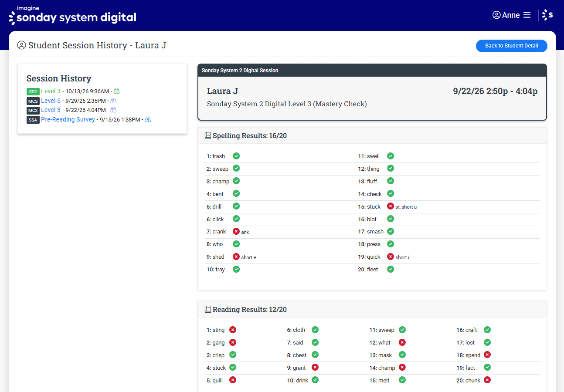Viewport: 564px width, 392px height.
Task: Click Back to Student Detail button
Action: (511, 46)
